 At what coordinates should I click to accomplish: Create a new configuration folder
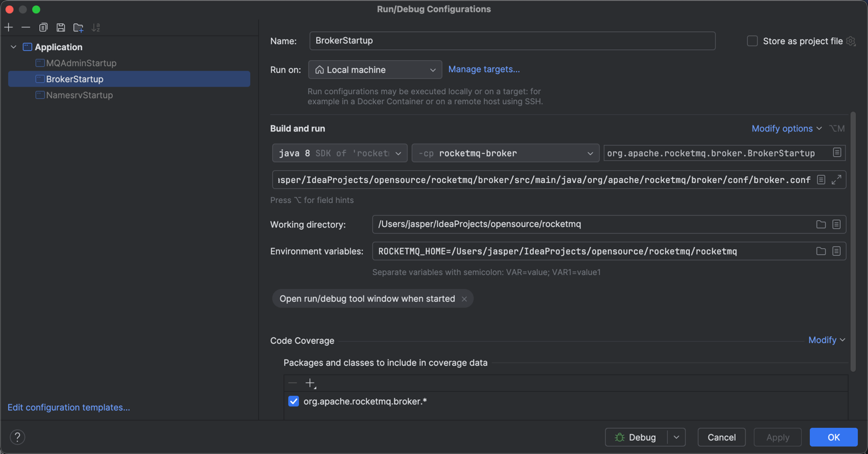(78, 27)
